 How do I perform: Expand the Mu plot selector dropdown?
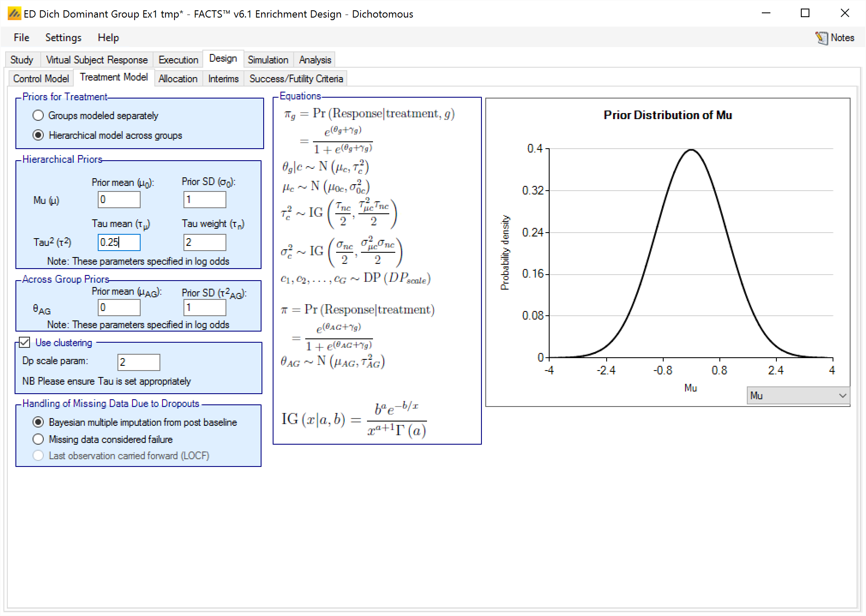coord(797,395)
